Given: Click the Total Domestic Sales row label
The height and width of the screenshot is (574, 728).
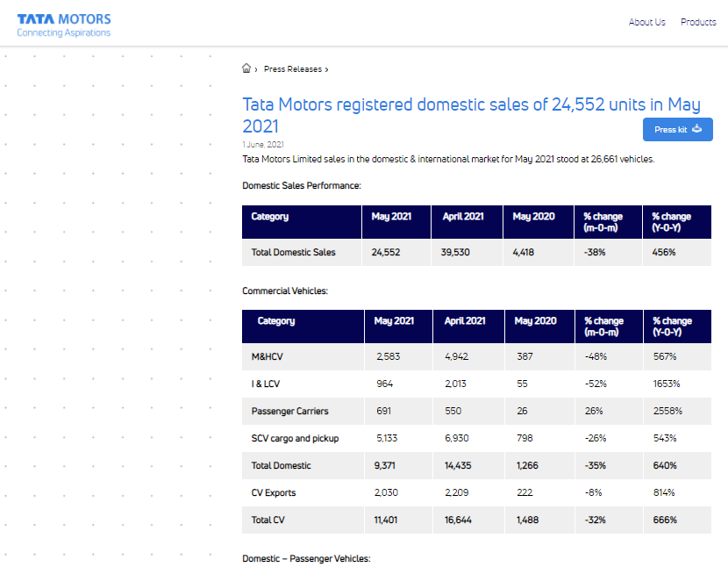Looking at the screenshot, I should click(293, 253).
